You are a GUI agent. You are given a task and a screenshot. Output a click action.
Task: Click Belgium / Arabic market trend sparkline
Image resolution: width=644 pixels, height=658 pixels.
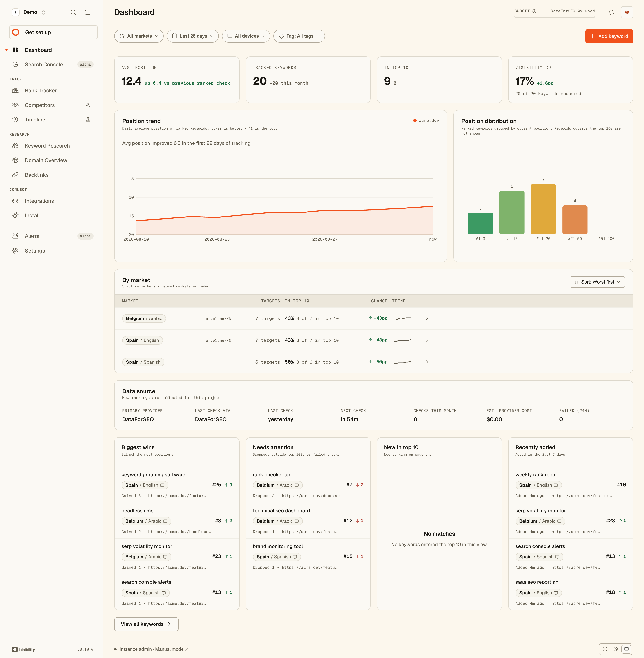coord(402,318)
